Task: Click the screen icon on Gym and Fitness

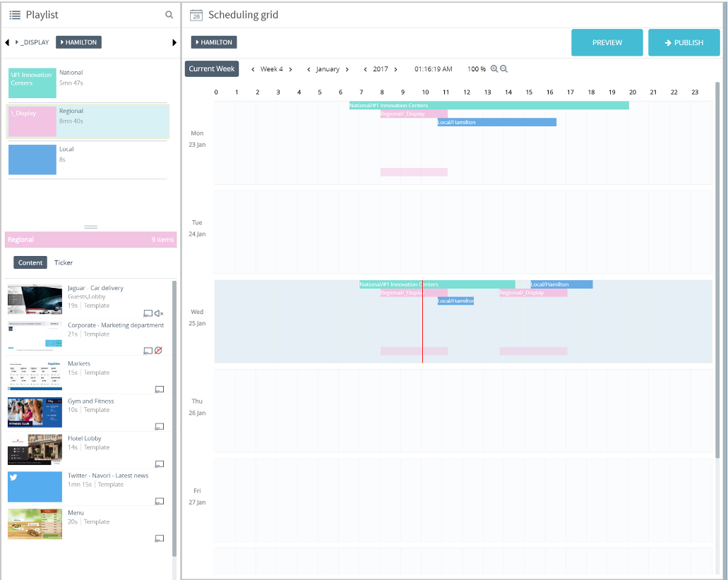Action: click(159, 426)
